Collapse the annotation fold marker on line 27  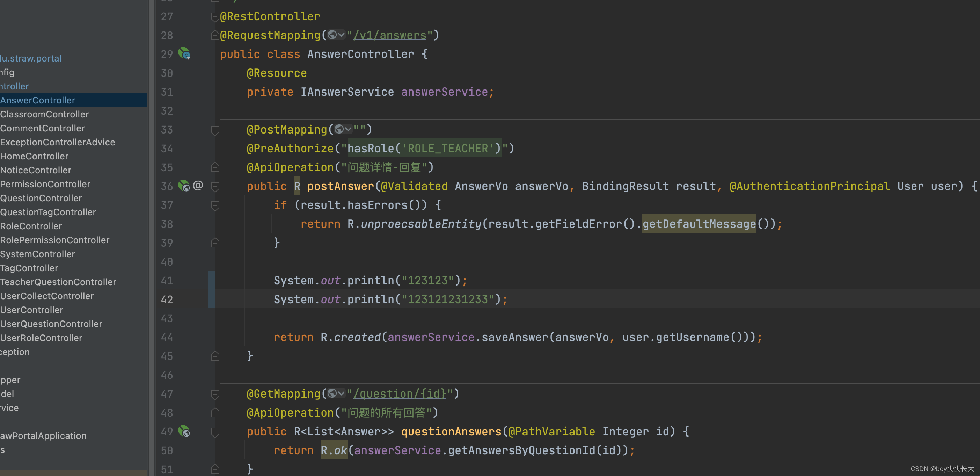coord(215,16)
